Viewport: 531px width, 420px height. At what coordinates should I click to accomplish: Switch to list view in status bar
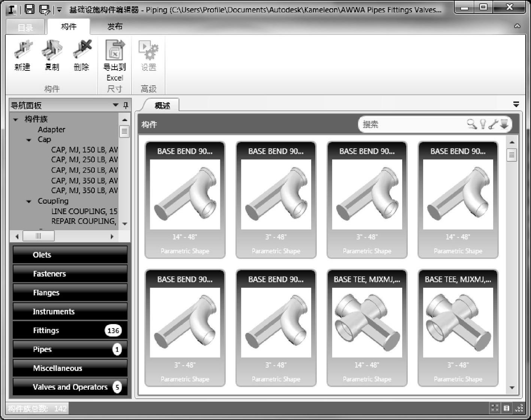click(506, 408)
